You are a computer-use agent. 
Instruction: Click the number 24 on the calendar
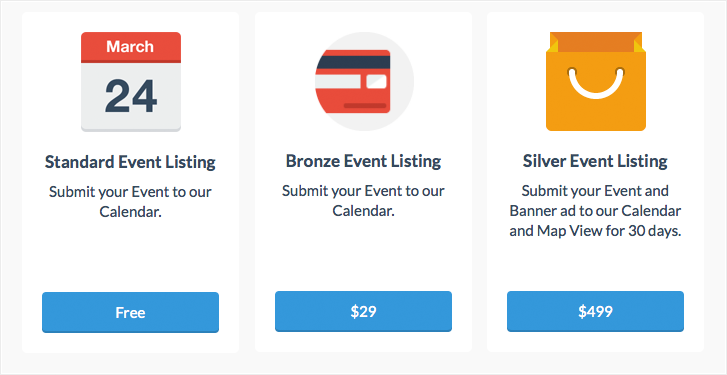pyautogui.click(x=131, y=96)
